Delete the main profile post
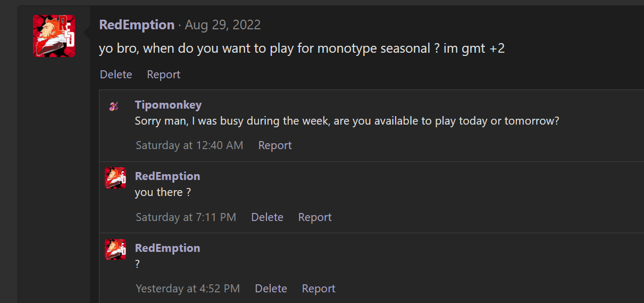The width and height of the screenshot is (644, 303). click(116, 75)
